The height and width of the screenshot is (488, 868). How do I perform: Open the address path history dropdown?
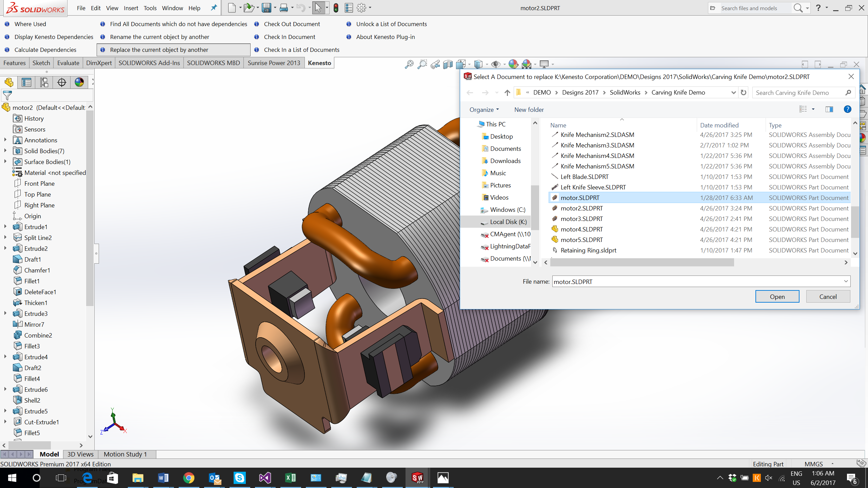[x=733, y=93]
